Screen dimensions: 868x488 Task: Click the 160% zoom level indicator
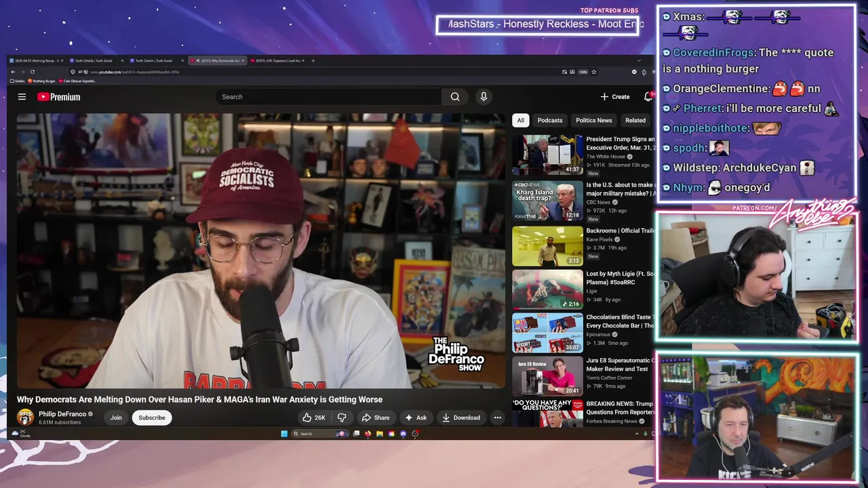coord(583,72)
